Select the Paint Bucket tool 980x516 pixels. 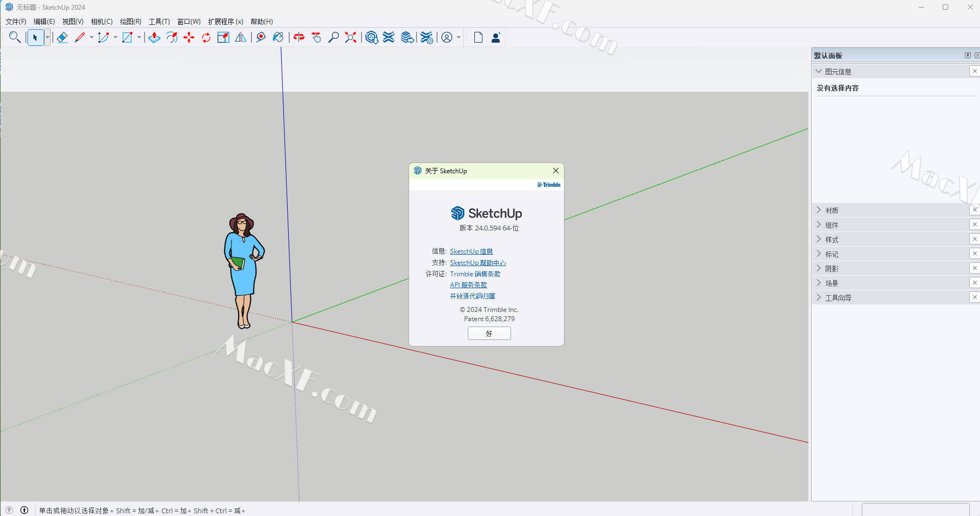278,37
